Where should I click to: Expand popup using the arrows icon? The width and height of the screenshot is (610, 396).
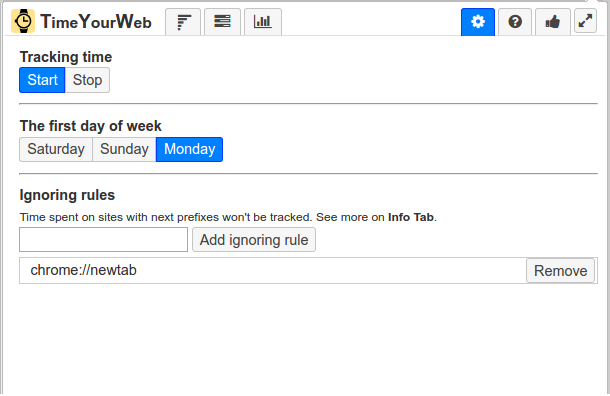pos(585,21)
